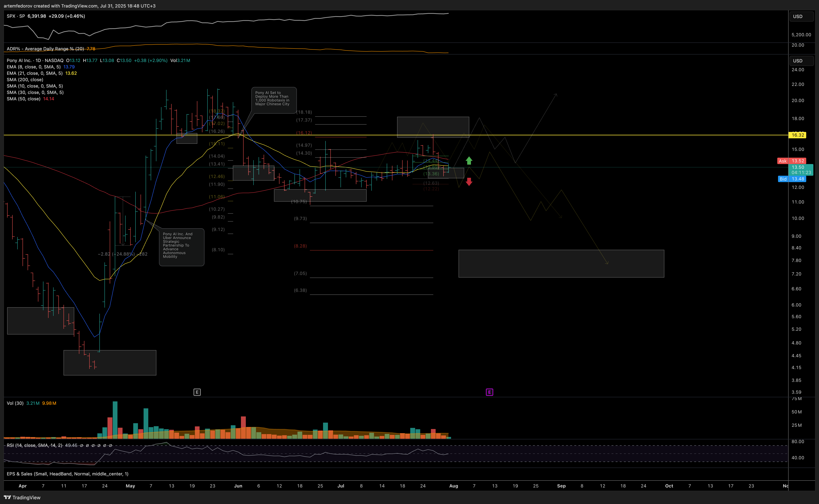Click the Aug label on time axis
The height and width of the screenshot is (504, 819).
point(454,486)
